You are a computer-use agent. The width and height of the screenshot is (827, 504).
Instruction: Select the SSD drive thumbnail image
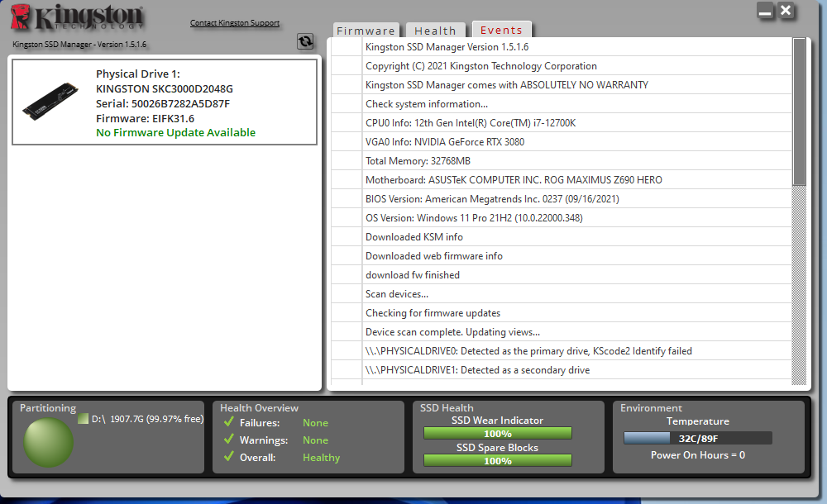[x=50, y=102]
